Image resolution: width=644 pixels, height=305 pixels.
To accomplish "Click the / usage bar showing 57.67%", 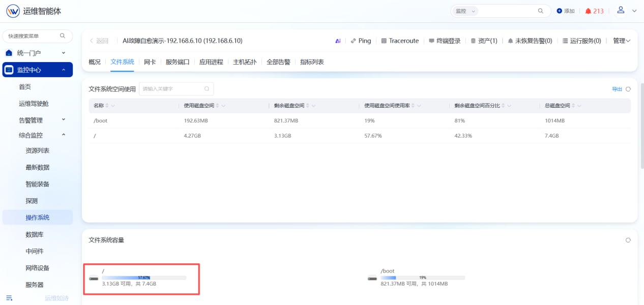I will pyautogui.click(x=144, y=278).
